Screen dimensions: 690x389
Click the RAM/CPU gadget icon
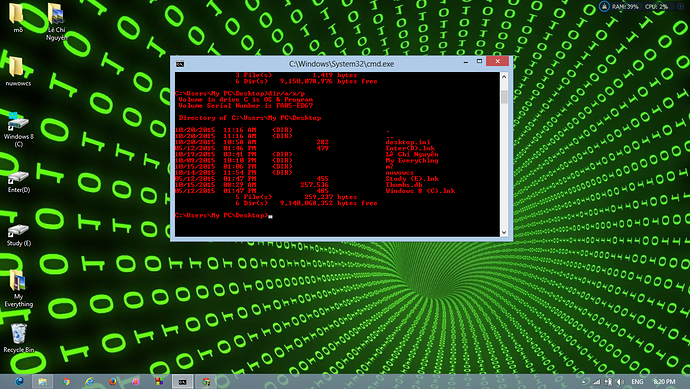[x=604, y=7]
